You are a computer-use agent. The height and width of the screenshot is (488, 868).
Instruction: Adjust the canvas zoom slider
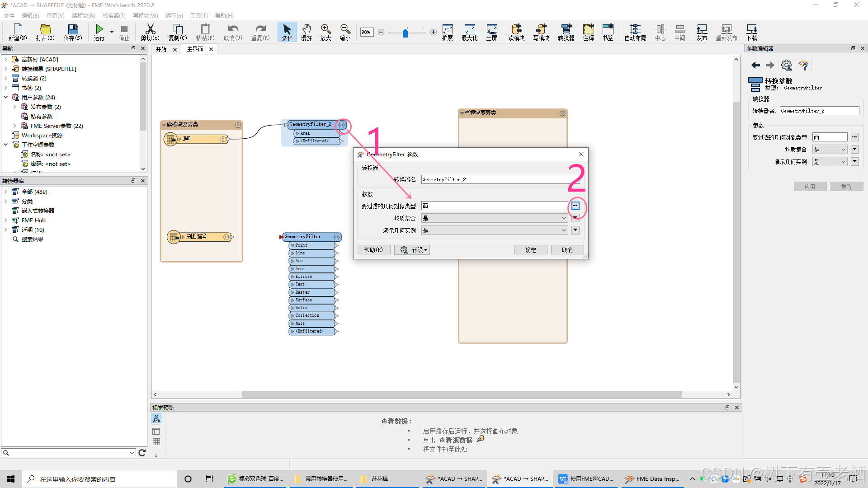click(406, 33)
